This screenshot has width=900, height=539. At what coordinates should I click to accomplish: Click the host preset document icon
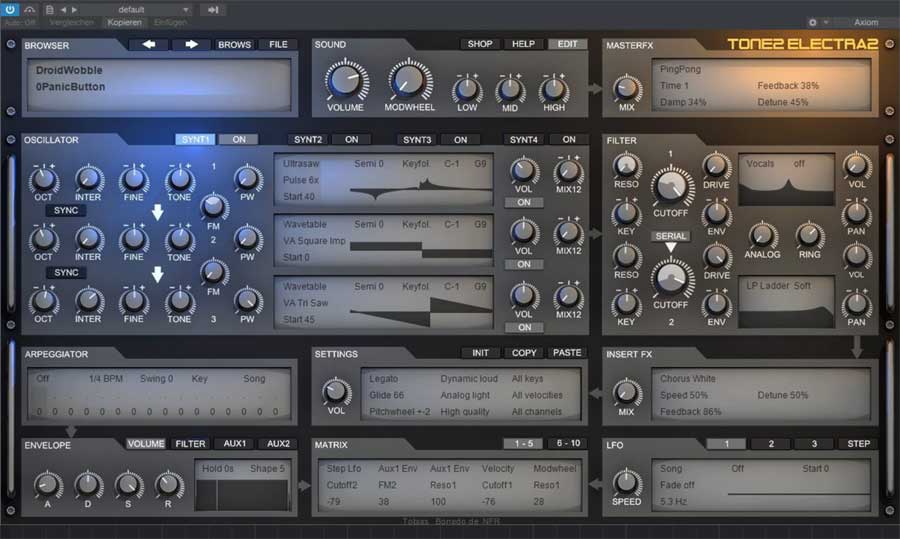coord(49,10)
